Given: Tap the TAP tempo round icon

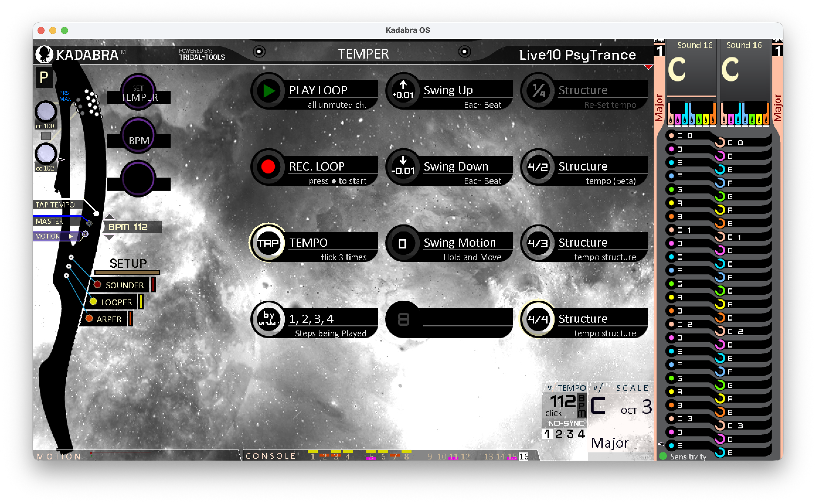Looking at the screenshot, I should 268,243.
